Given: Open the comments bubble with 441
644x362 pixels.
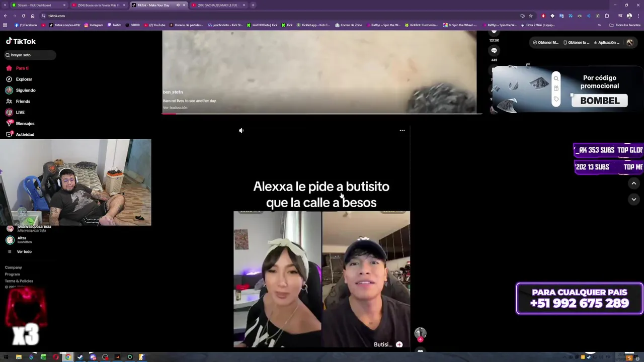Looking at the screenshot, I should [x=494, y=50].
